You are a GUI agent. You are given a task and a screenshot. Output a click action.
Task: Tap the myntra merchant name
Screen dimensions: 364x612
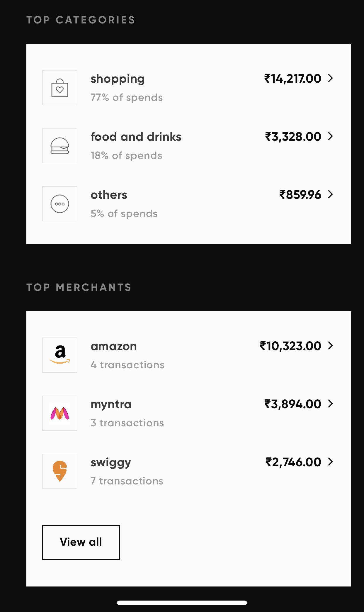click(111, 405)
